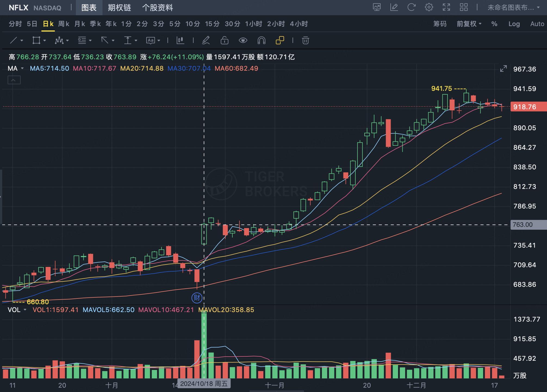Select the 15分 timeframe
The width and height of the screenshot is (547, 392).
click(212, 24)
